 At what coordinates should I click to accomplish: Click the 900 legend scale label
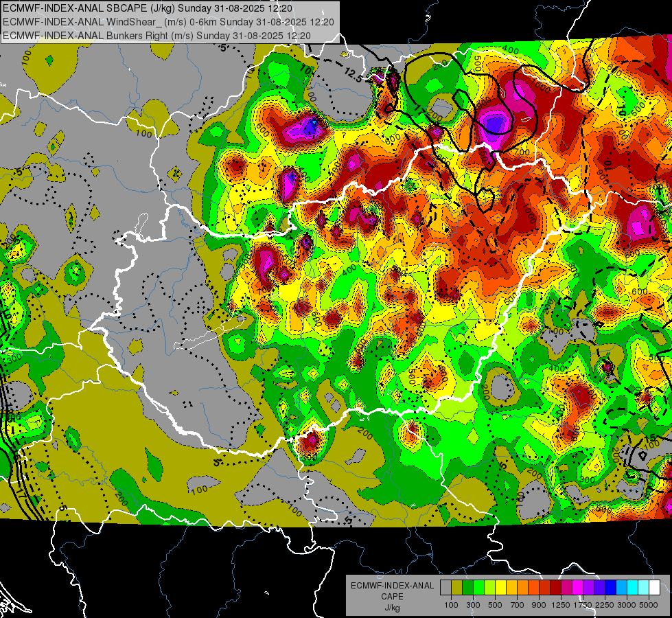(539, 605)
